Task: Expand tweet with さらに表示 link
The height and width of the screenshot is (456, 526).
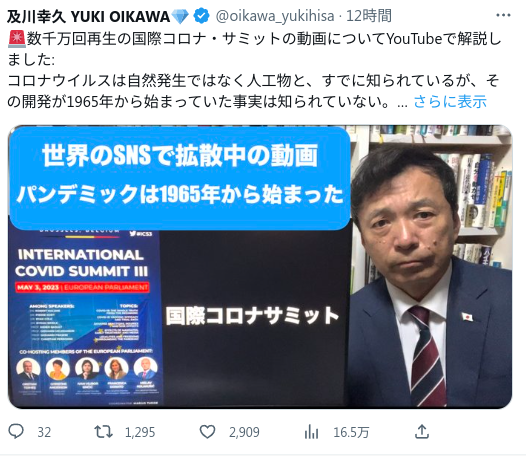Action: point(450,102)
